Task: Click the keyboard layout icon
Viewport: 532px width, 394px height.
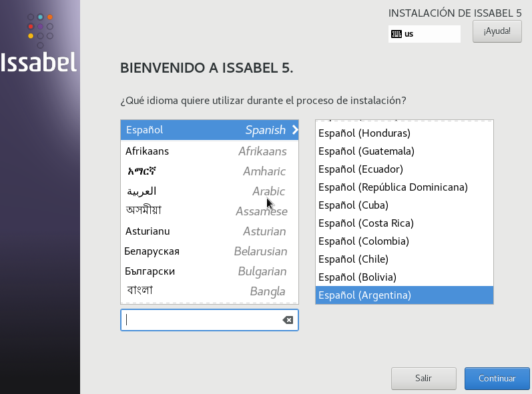Action: (x=396, y=34)
